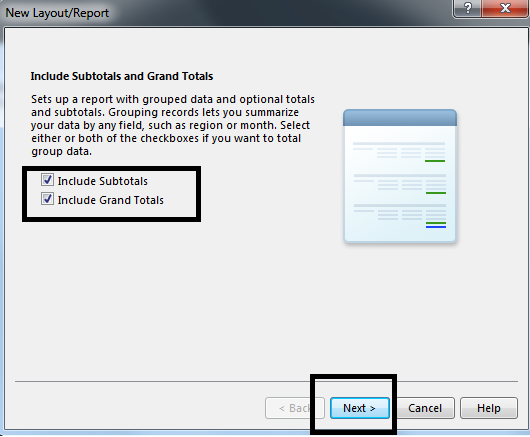The image size is (530, 437).
Task: Click the bold Include Subtotals and Grand Totals heading
Action: 122,76
